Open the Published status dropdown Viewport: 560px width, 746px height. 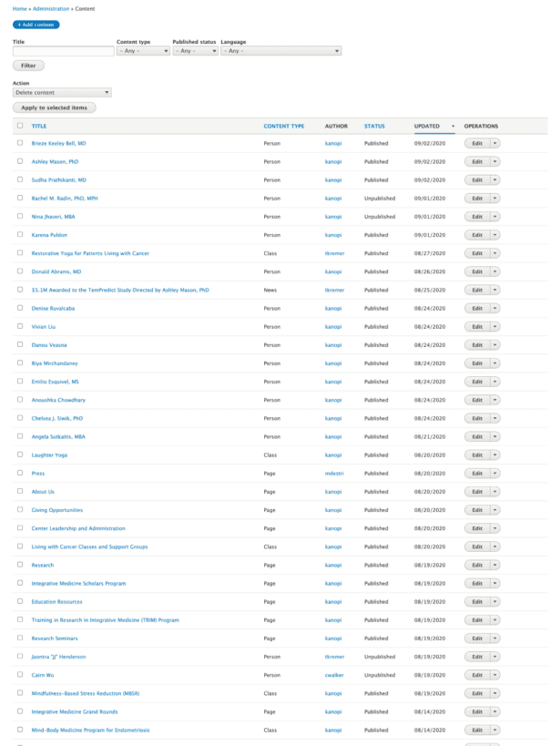(195, 51)
